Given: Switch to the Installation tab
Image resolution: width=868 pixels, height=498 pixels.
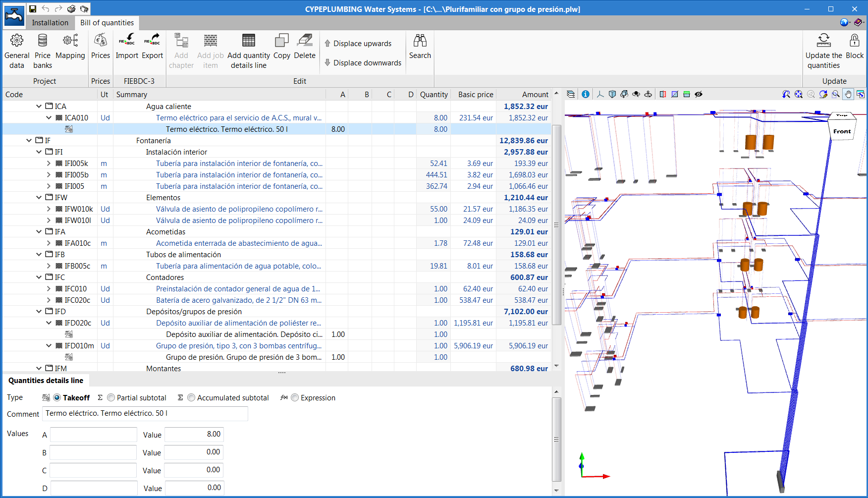Looking at the screenshot, I should pos(50,22).
